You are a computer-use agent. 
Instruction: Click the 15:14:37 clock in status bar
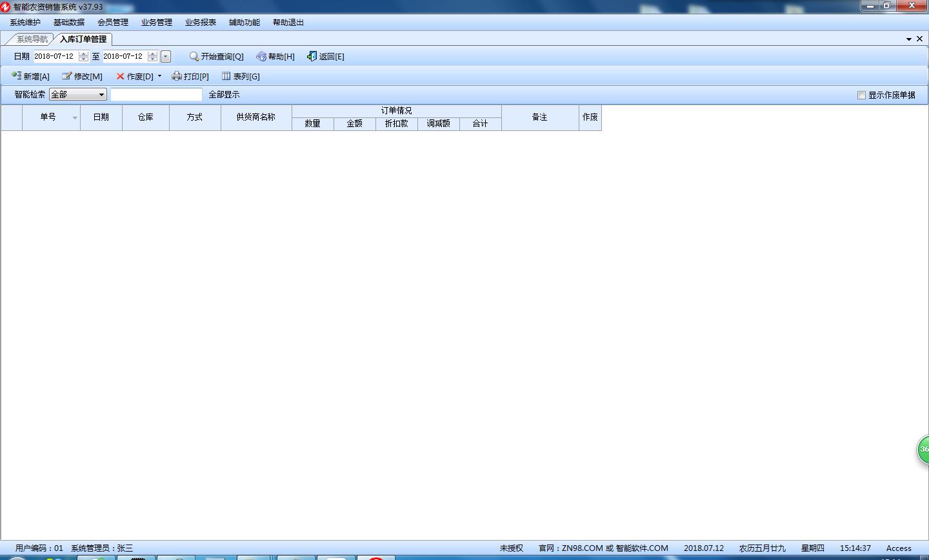click(x=855, y=548)
